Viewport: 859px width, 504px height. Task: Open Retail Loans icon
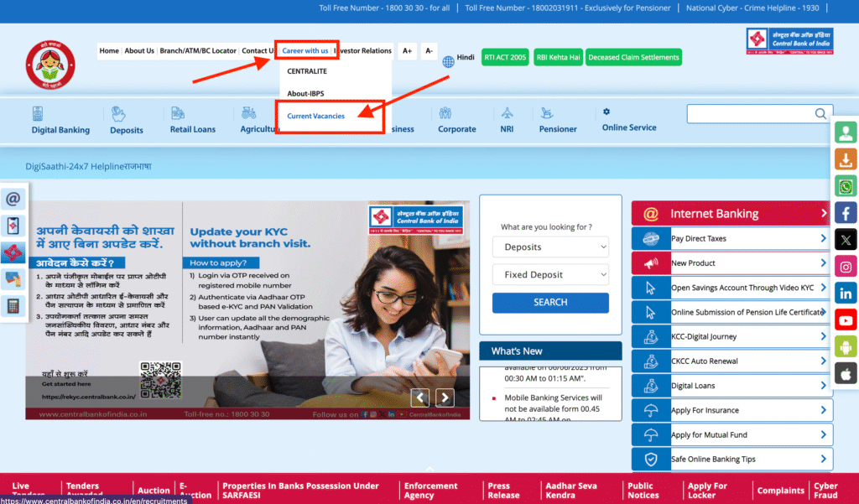pos(178,113)
